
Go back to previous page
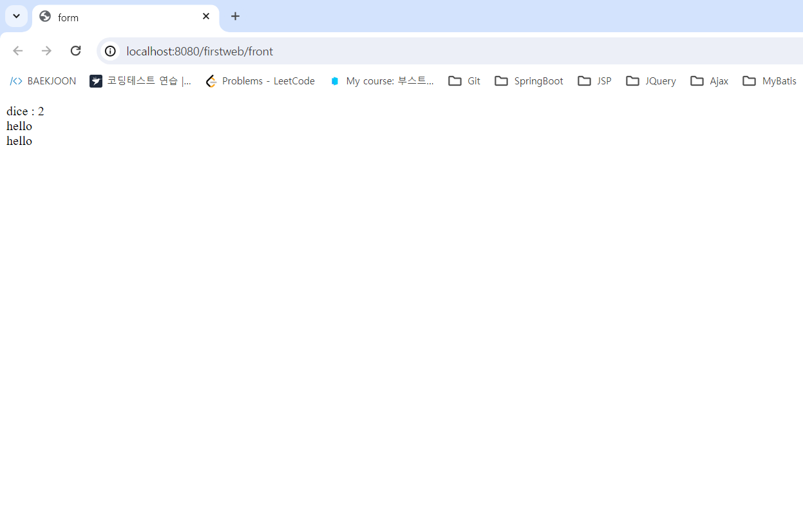click(x=18, y=51)
